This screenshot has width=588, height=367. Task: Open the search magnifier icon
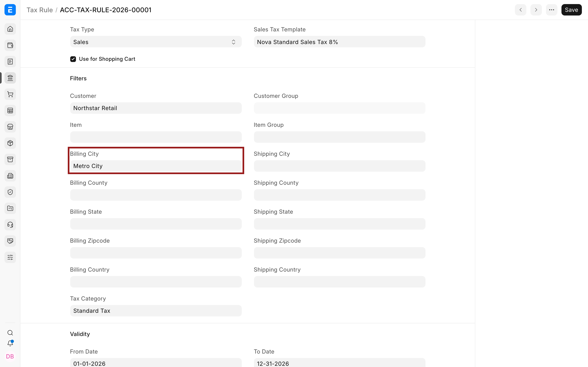tap(10, 333)
